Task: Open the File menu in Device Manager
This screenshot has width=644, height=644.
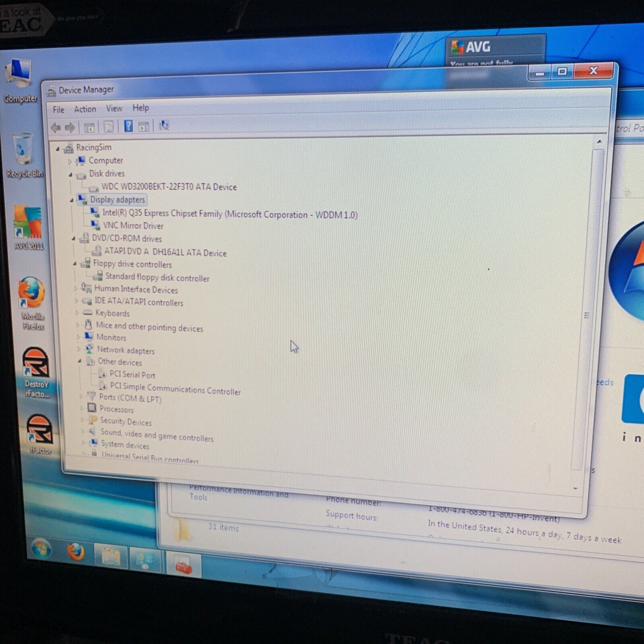Action: click(x=58, y=110)
